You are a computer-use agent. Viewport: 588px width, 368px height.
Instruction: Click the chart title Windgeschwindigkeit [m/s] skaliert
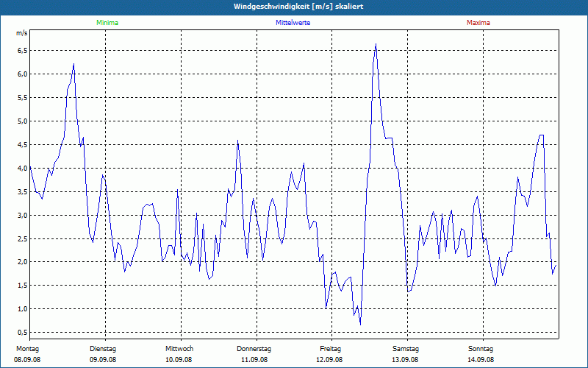[298, 7]
